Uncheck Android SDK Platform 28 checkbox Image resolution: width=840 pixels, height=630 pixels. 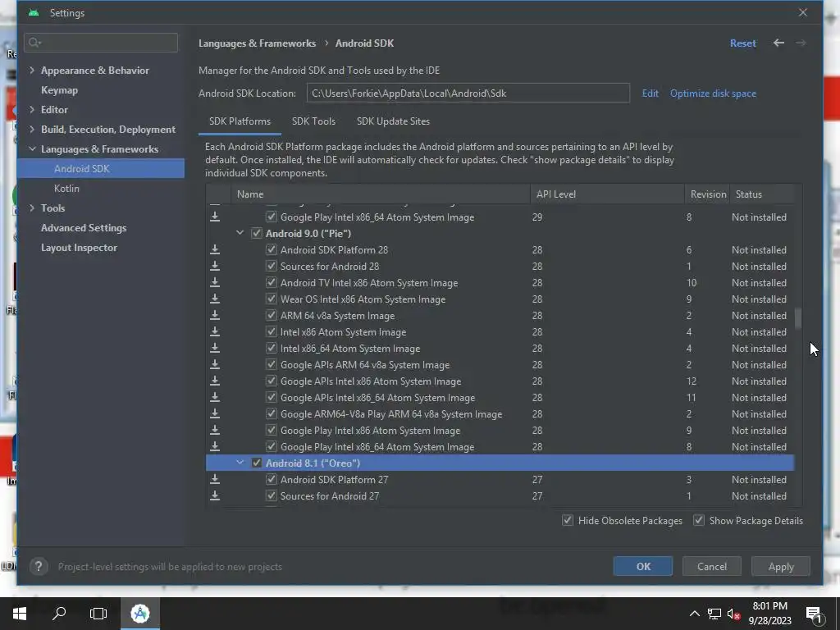[x=271, y=249]
